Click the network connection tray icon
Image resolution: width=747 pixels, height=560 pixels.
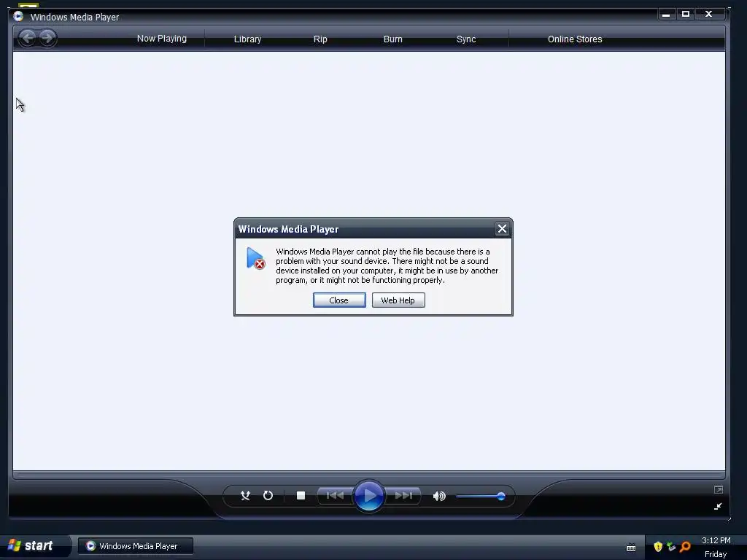pos(671,547)
